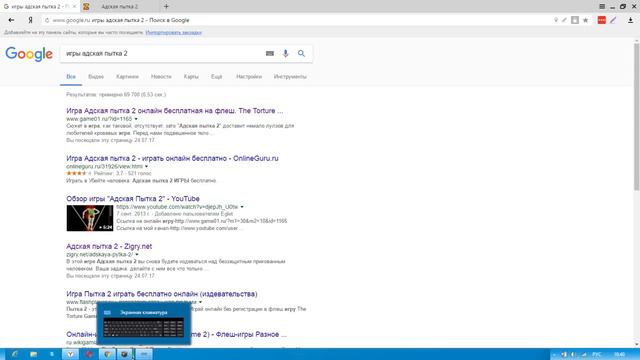Open 'Игра Адская пытка 2 онлайн бесплатная' result

[x=175, y=111]
